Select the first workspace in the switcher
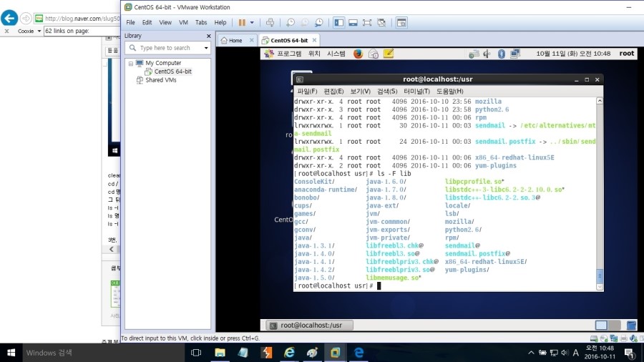The width and height of the screenshot is (644, 362). click(601, 325)
